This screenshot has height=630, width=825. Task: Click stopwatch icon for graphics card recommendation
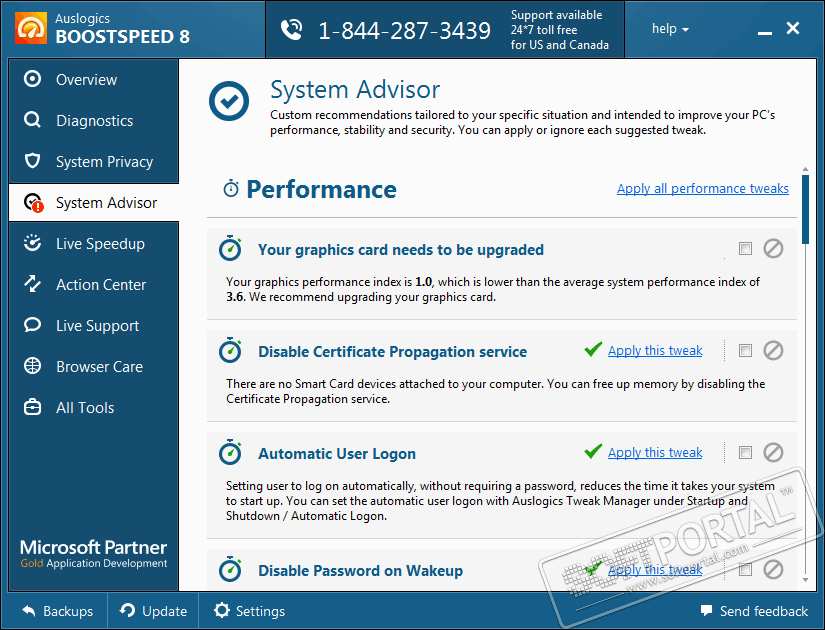[230, 248]
